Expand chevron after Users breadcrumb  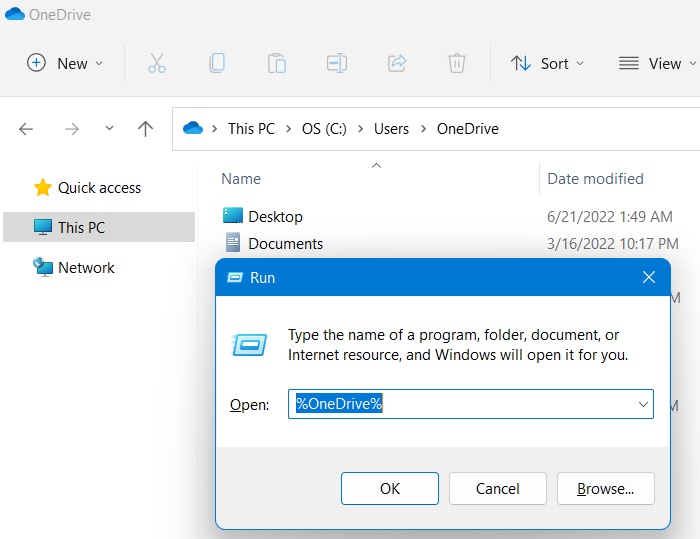point(423,129)
